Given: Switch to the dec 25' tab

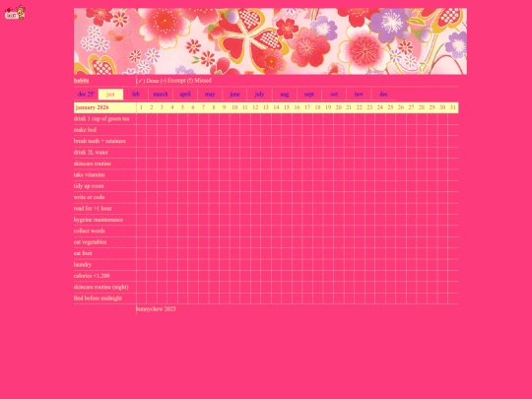Looking at the screenshot, I should coord(86,95).
